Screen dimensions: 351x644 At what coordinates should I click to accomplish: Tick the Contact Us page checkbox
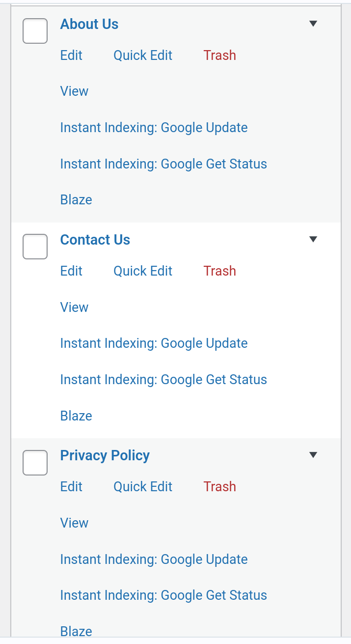click(35, 247)
